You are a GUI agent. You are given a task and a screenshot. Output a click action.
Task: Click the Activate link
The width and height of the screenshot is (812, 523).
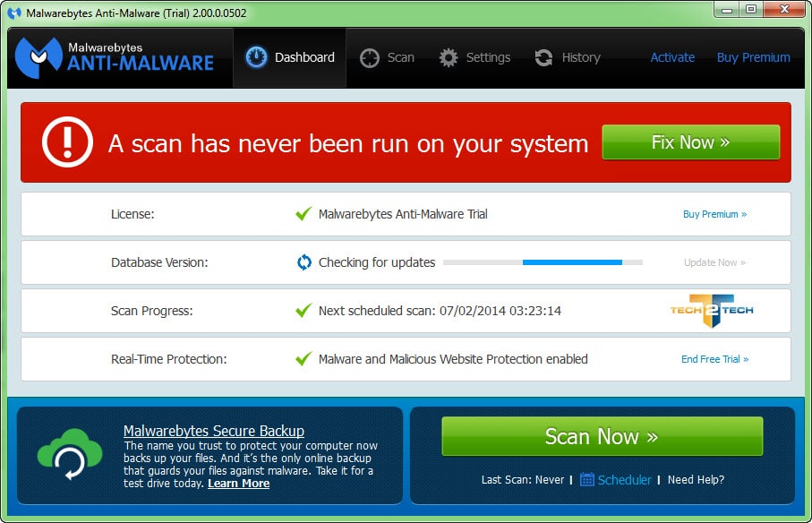[672, 57]
